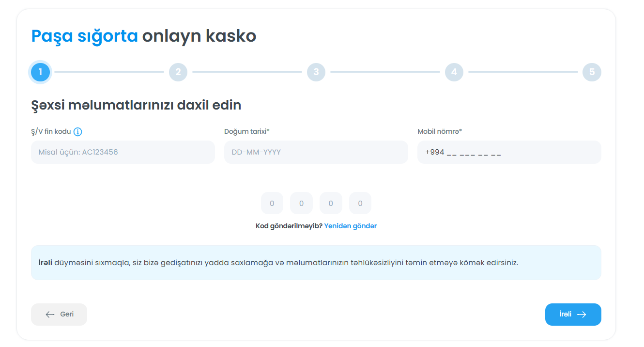644x347 pixels.
Task: Select the first verification code digit box
Action: click(272, 204)
